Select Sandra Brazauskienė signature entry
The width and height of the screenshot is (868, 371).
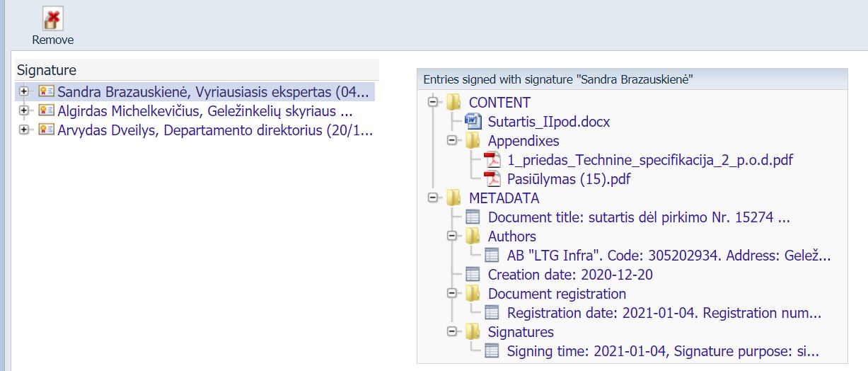click(x=212, y=91)
